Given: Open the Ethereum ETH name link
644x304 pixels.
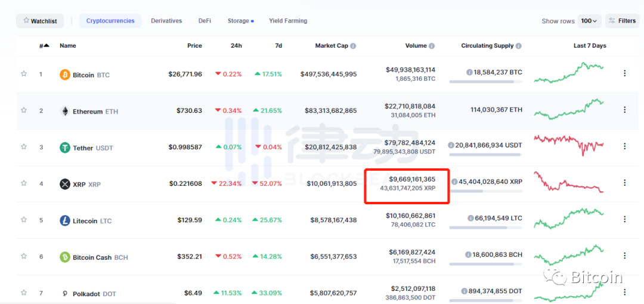Looking at the screenshot, I should [95, 112].
